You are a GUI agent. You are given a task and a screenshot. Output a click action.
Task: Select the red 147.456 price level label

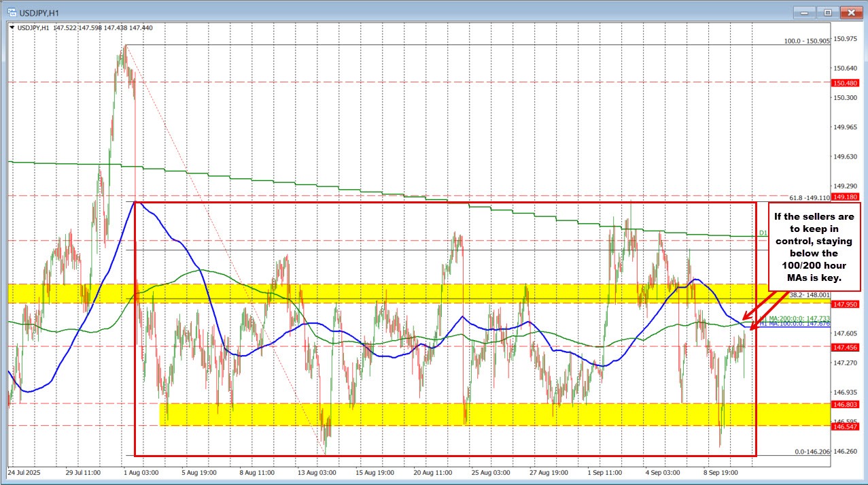point(845,347)
